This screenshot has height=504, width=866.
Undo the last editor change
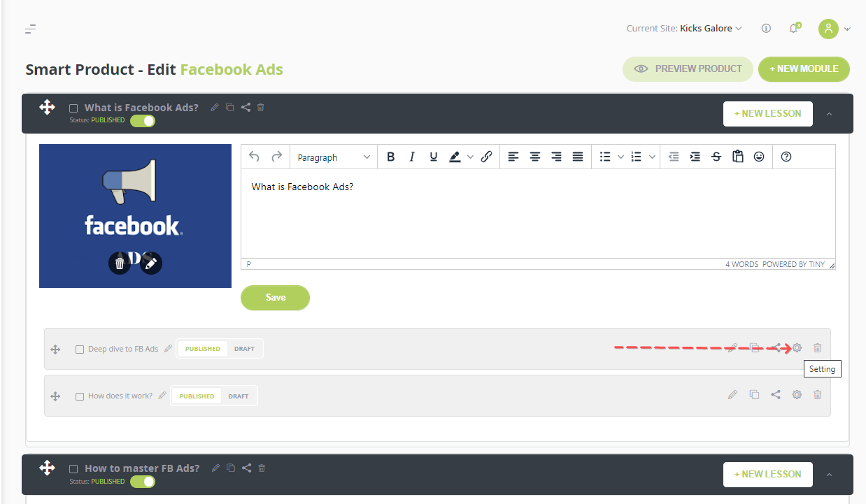click(254, 157)
